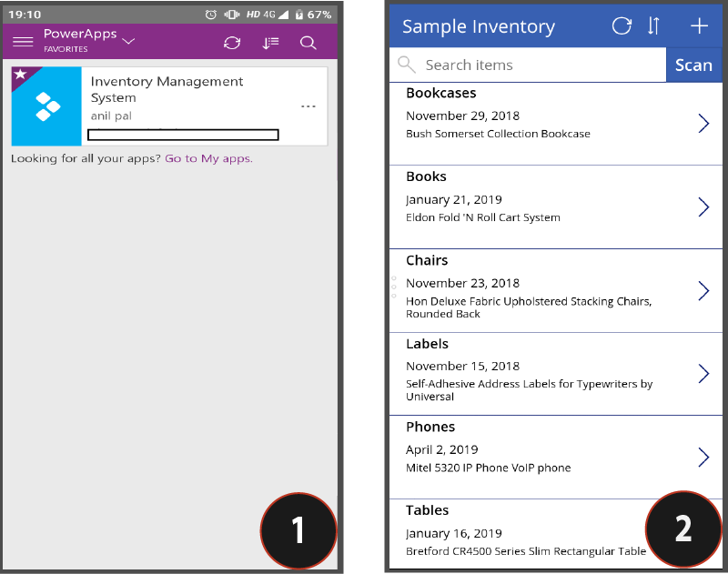Open the Phones item chevron

pyautogui.click(x=703, y=458)
